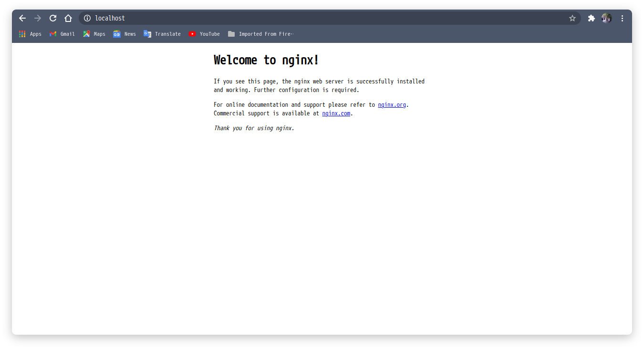
Task: Open the Translate bookmark
Action: tap(162, 34)
